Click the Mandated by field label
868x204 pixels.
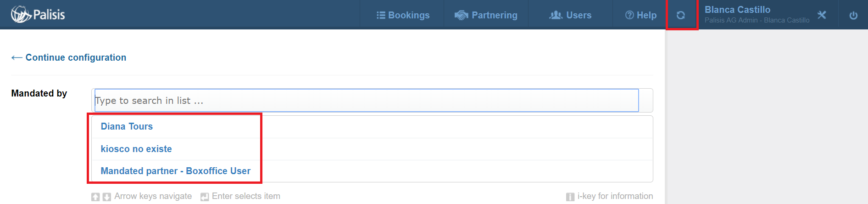39,93
